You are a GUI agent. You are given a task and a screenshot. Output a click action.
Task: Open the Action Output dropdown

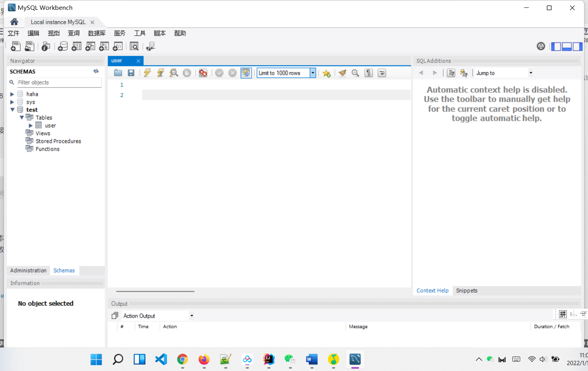coord(192,316)
